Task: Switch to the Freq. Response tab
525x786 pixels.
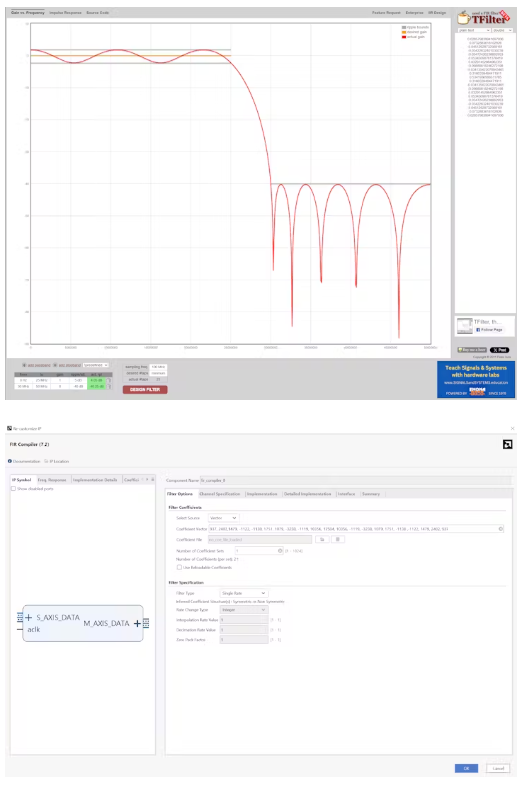Action: (x=52, y=480)
